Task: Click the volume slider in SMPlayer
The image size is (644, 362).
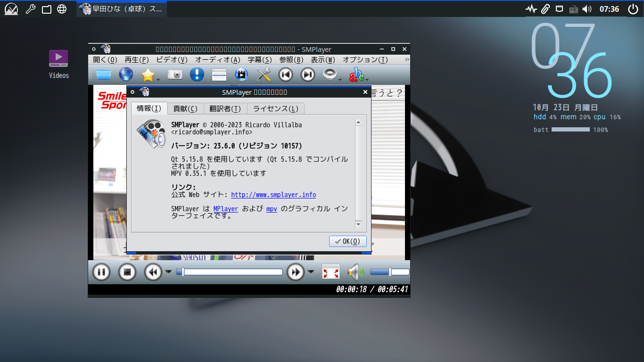Action: 389,272
